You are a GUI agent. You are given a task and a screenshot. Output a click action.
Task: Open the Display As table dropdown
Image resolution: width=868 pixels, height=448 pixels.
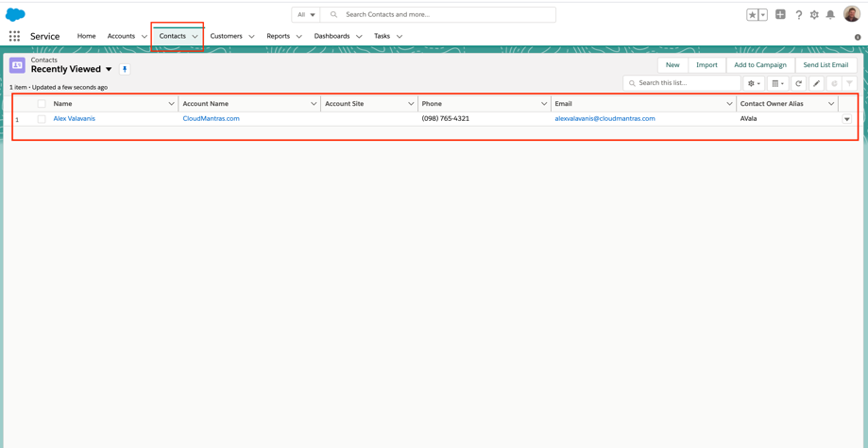click(x=777, y=83)
